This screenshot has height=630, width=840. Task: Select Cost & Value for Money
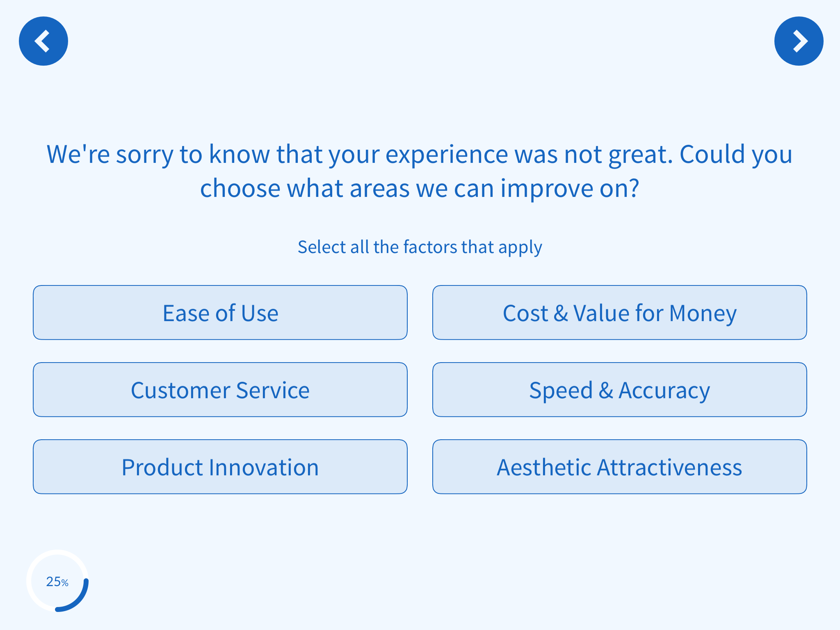click(x=620, y=313)
